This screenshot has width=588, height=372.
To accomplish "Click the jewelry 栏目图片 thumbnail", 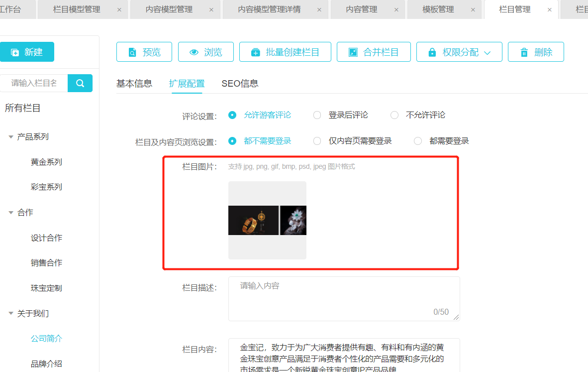I will coord(267,220).
